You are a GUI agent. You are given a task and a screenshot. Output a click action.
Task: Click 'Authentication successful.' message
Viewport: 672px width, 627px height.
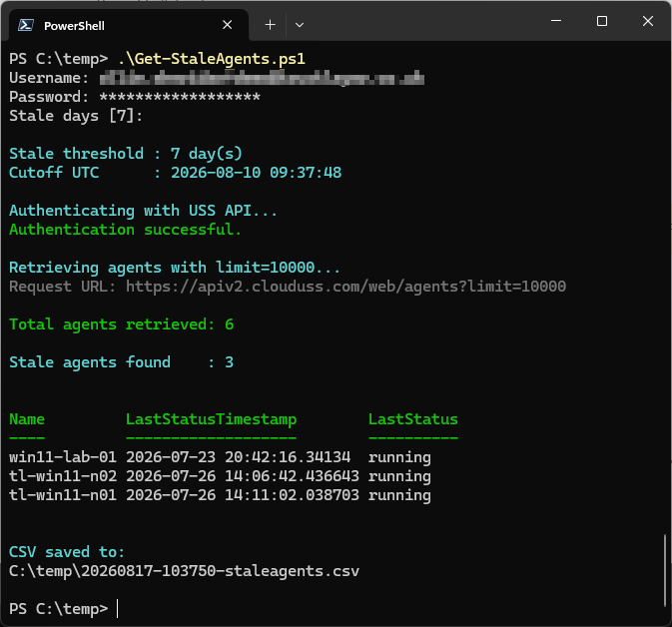click(x=125, y=230)
